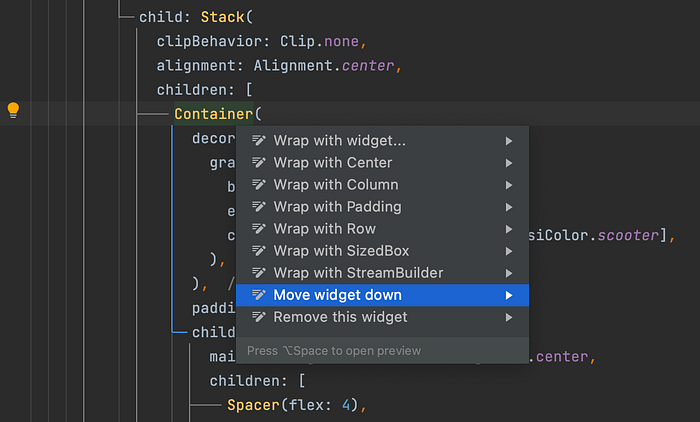700x422 pixels.
Task: Click the edit icon beside Wrap with SizedBox
Action: (x=258, y=251)
